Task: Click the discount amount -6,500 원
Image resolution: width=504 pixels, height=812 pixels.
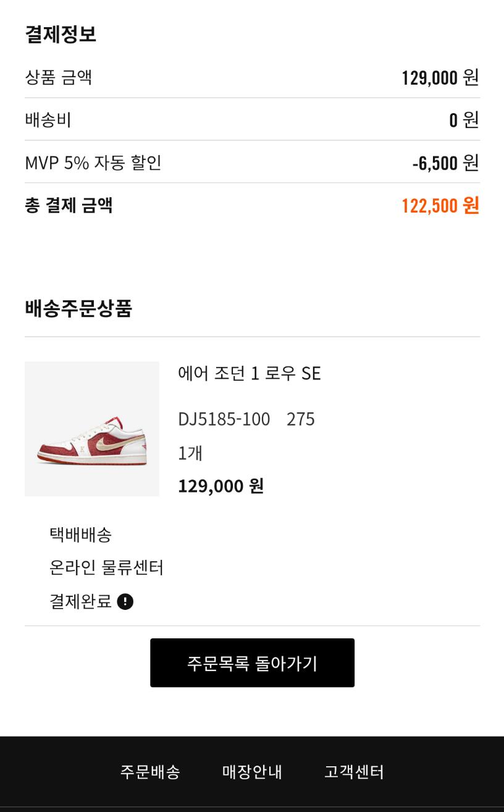Action: click(445, 163)
